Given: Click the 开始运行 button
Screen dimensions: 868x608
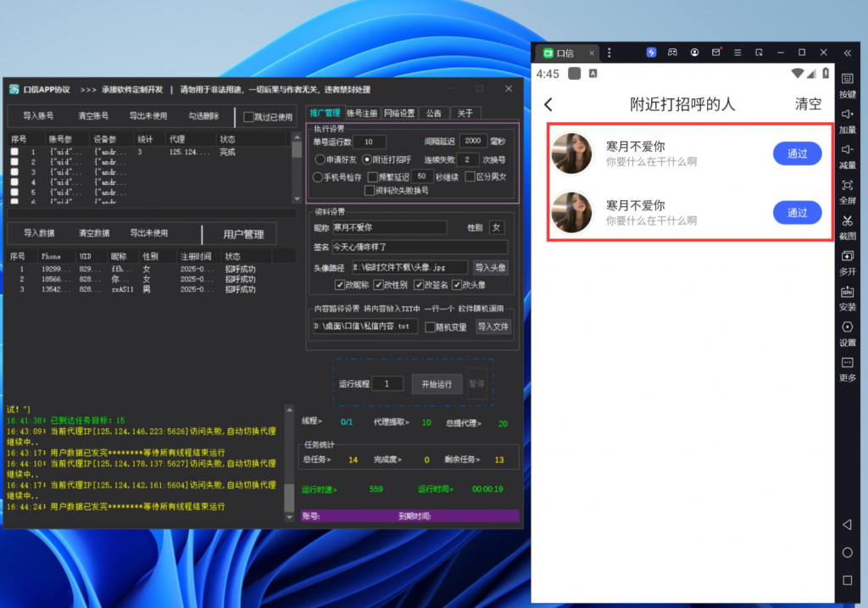Looking at the screenshot, I should (437, 384).
